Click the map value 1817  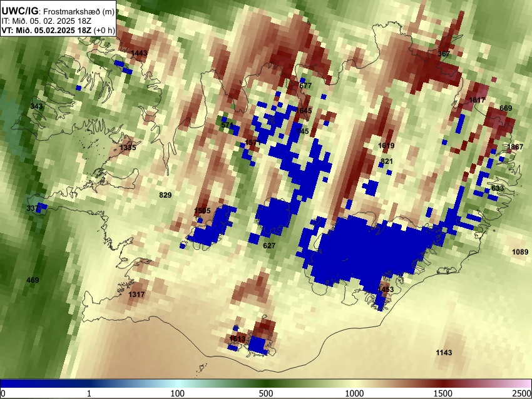[477, 100]
